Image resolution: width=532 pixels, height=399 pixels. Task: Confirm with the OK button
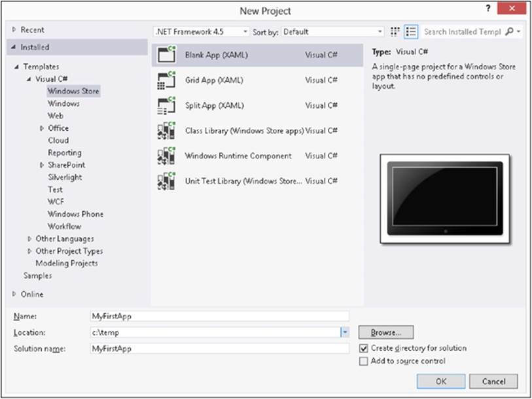click(441, 381)
